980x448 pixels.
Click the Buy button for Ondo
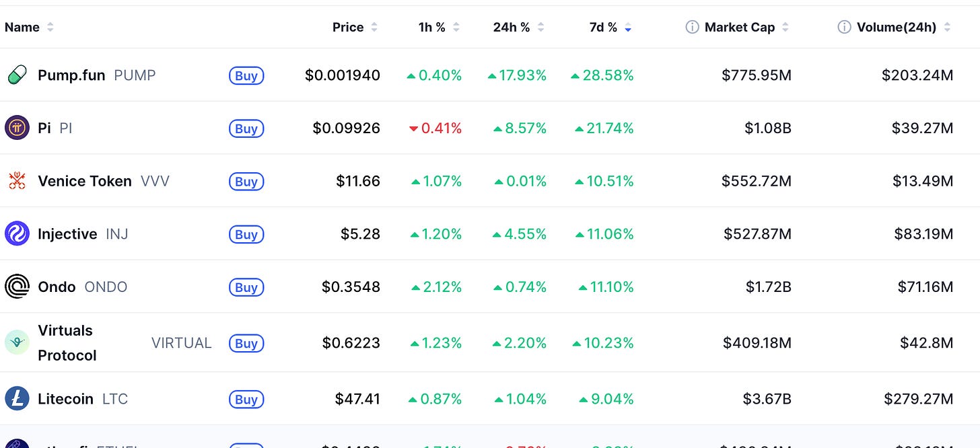point(246,287)
